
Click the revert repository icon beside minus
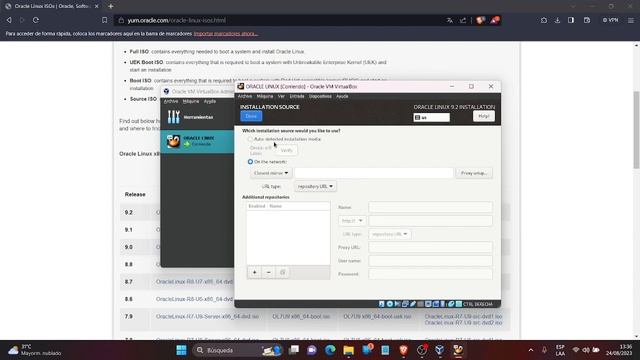(x=282, y=272)
